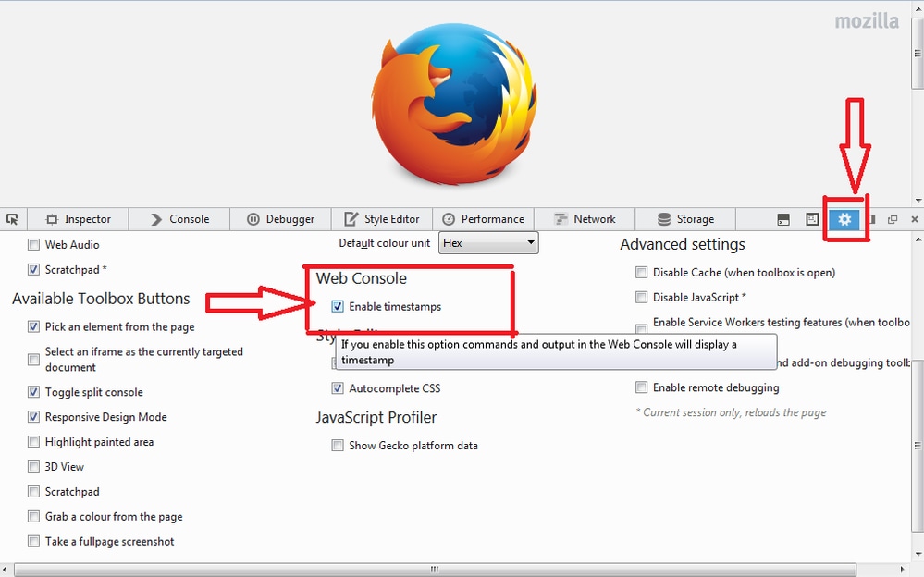Click the page scroll-down arrow above the toolbox

tap(918, 201)
